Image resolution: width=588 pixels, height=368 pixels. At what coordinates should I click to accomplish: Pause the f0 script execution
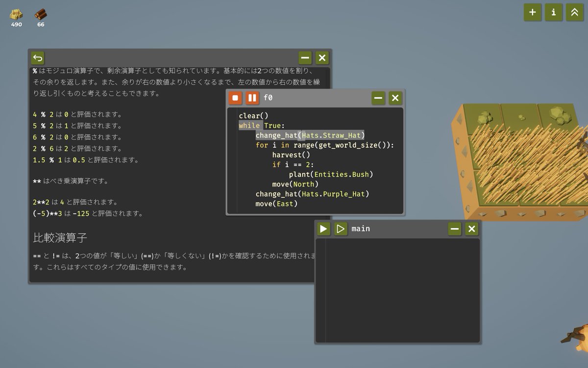tap(252, 98)
